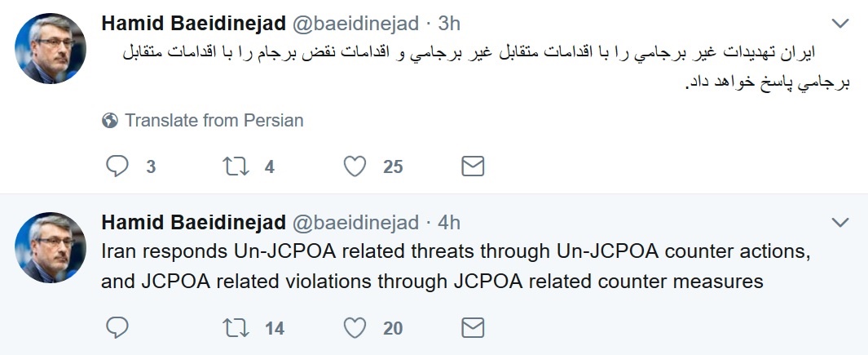
Task: Share English tweet via envelope message icon
Action: pos(473,328)
